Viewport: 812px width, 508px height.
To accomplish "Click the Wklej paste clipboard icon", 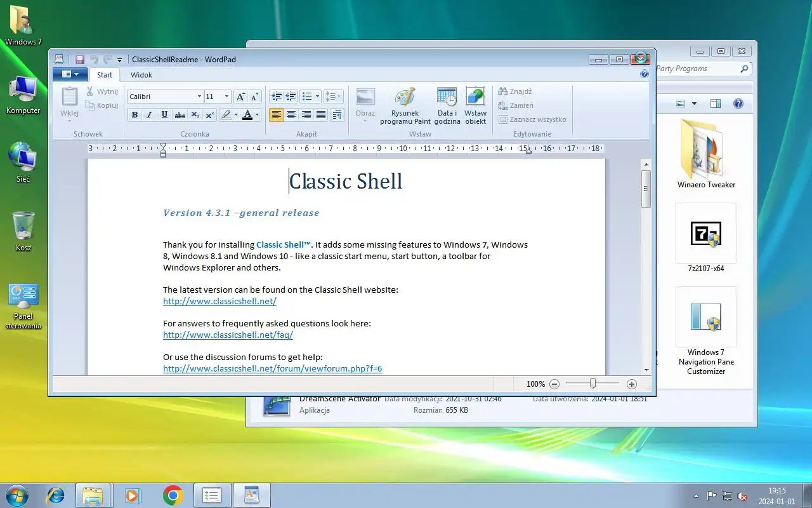I will click(x=69, y=97).
